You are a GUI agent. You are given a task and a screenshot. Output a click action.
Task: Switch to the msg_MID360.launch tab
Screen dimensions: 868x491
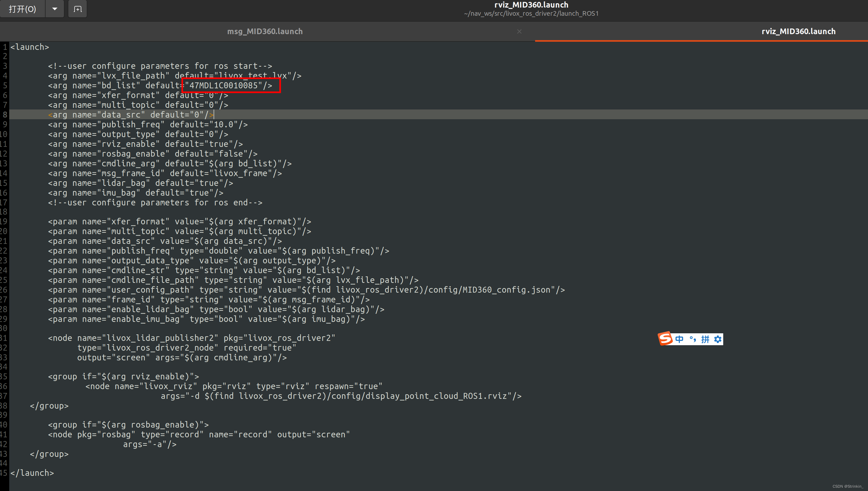(265, 31)
